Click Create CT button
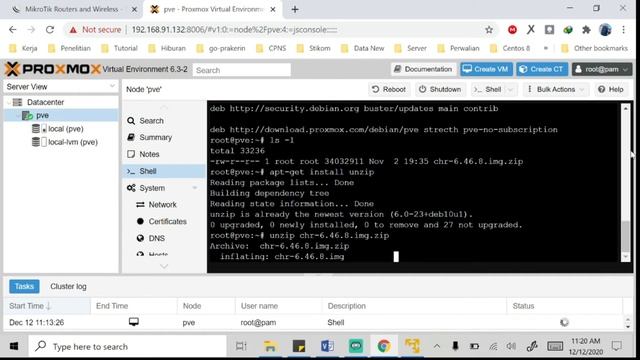 542,69
